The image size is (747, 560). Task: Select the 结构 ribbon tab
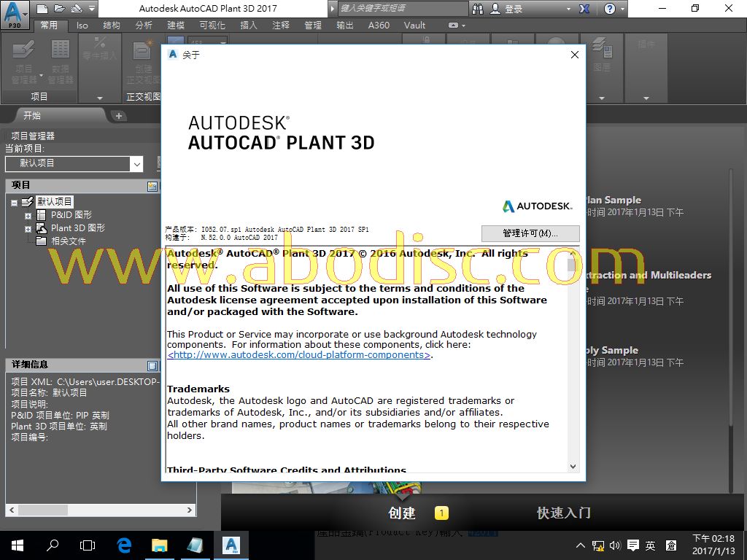[x=112, y=26]
